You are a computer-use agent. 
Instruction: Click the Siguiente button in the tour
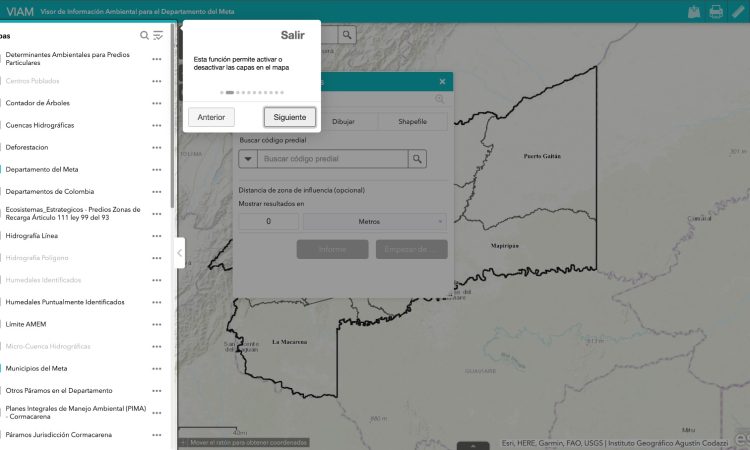289,117
